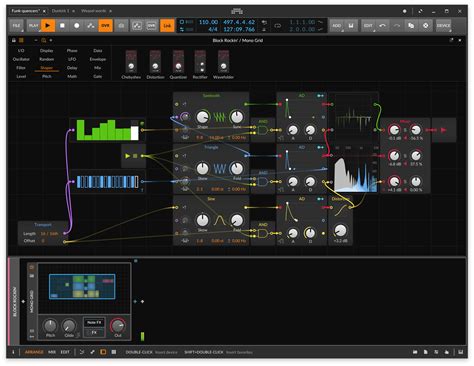Viewport: 474px width, 366px height.
Task: Click the Distortion drive knob
Action: (x=340, y=230)
